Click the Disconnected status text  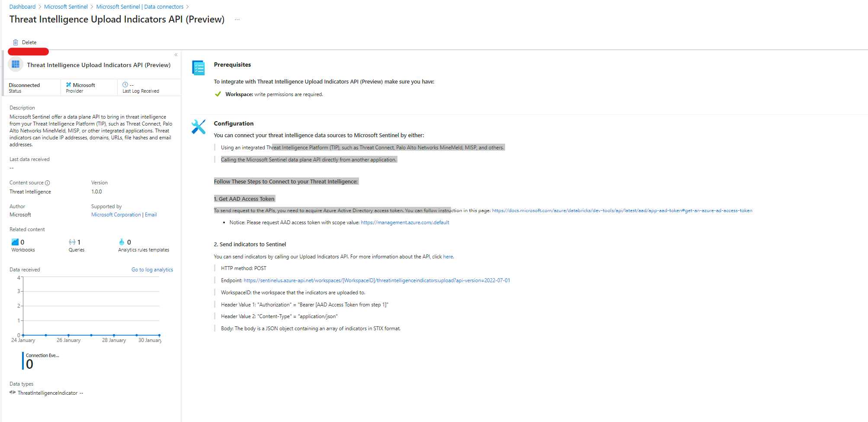pyautogui.click(x=24, y=85)
